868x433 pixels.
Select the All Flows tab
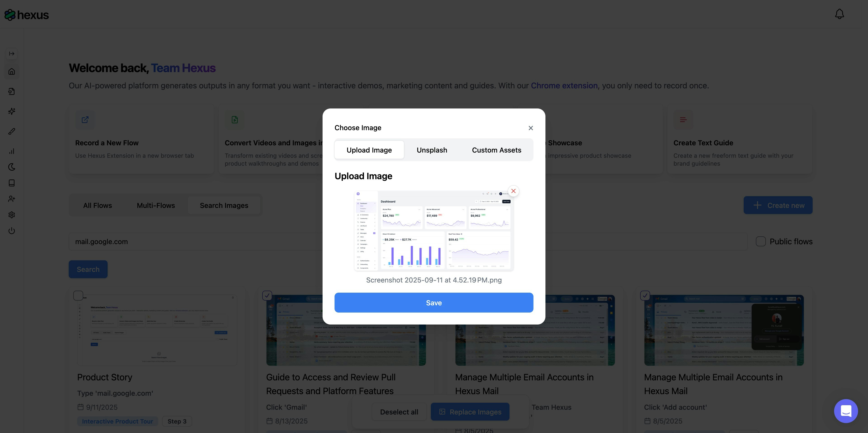[x=97, y=206]
